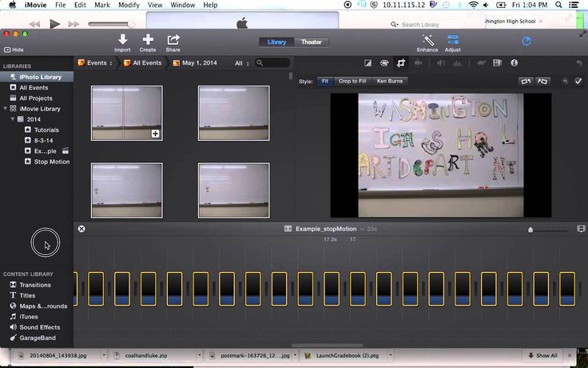Open the color correction palette icon
The height and width of the screenshot is (368, 588).
[x=384, y=62]
